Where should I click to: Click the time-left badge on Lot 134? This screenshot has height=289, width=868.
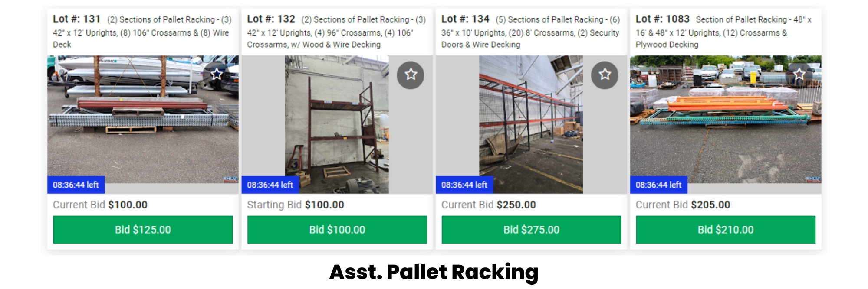click(x=464, y=185)
